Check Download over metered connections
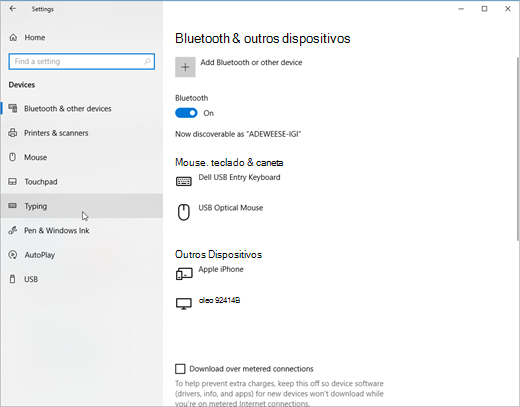520x407 pixels. pyautogui.click(x=180, y=369)
